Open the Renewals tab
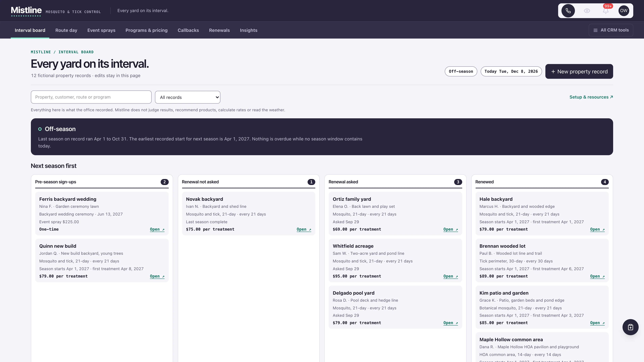 pyautogui.click(x=219, y=30)
